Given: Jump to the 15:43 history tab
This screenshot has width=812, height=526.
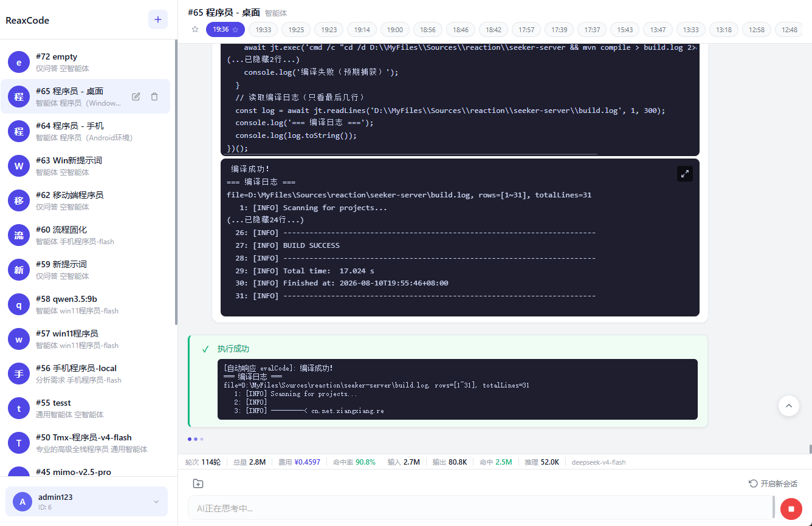Looking at the screenshot, I should coord(625,29).
